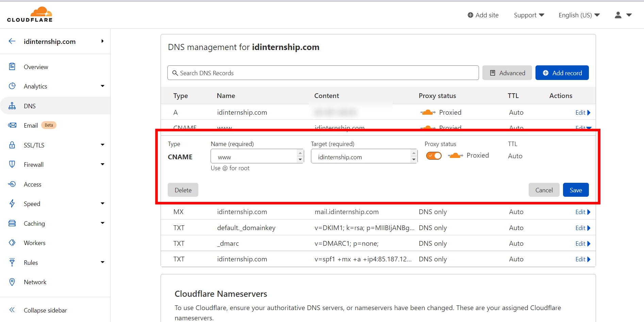Select DNS in the sidebar

pos(55,106)
